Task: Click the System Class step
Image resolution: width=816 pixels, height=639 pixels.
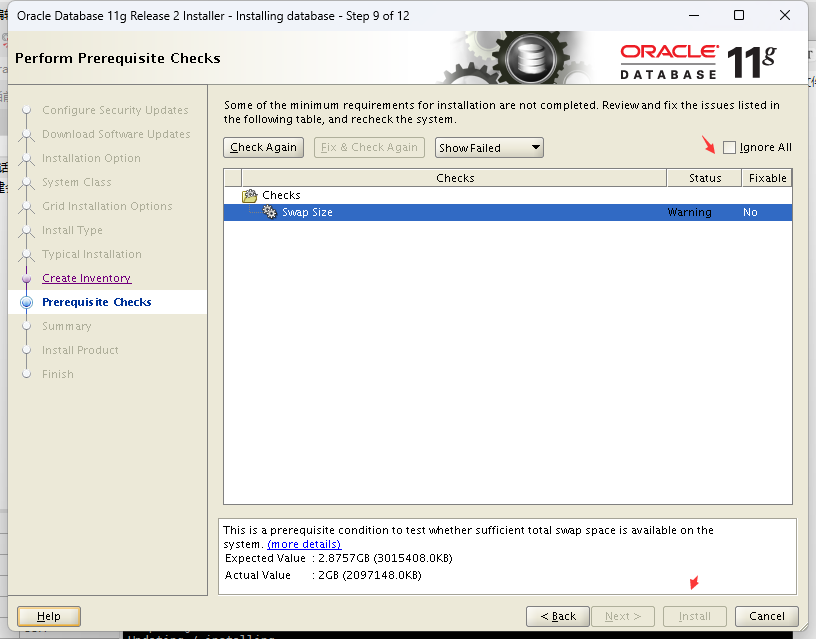Action: [76, 182]
